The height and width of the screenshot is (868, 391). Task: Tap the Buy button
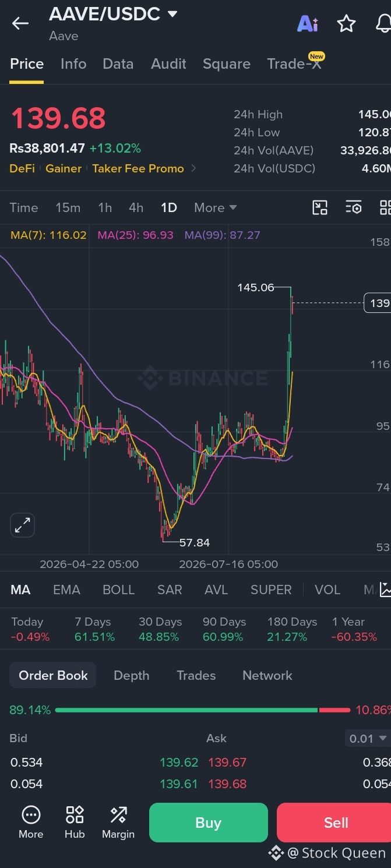click(209, 823)
